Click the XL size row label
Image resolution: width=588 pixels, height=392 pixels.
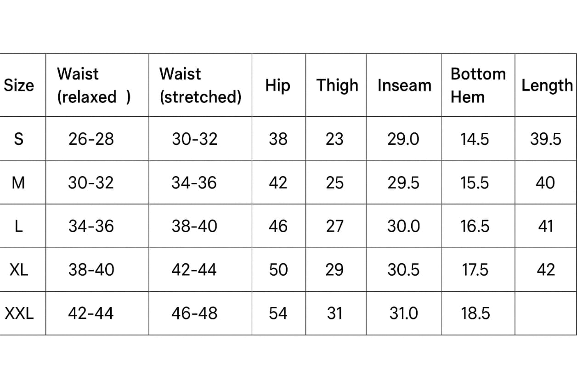click(19, 270)
